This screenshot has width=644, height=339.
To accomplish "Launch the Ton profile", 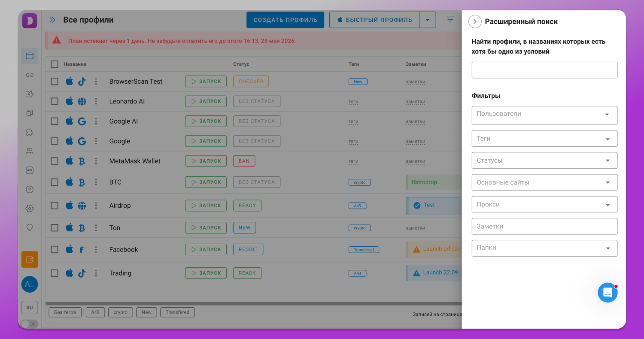I will pos(206,227).
